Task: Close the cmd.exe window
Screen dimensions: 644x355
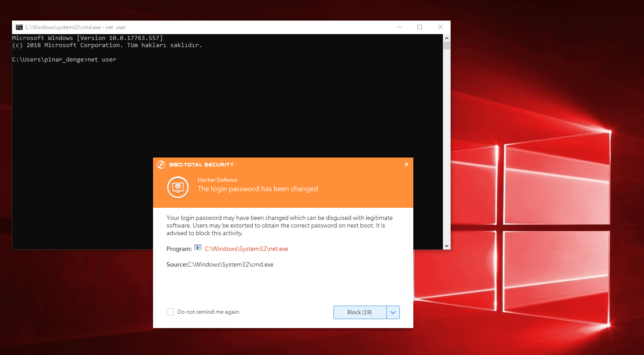Action: pos(440,27)
